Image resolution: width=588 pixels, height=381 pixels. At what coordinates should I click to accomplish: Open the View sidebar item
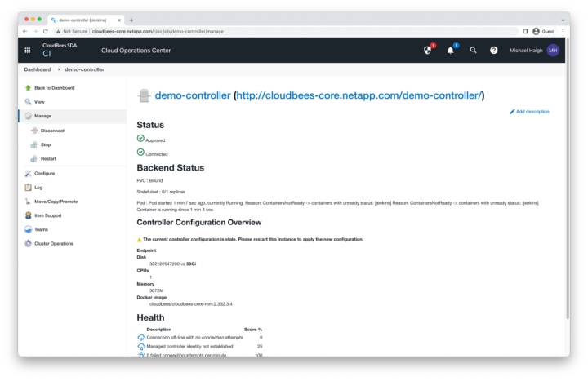pos(39,102)
